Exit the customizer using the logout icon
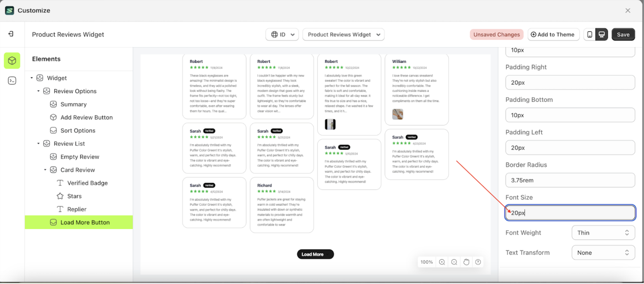This screenshot has height=284, width=644. tap(11, 34)
